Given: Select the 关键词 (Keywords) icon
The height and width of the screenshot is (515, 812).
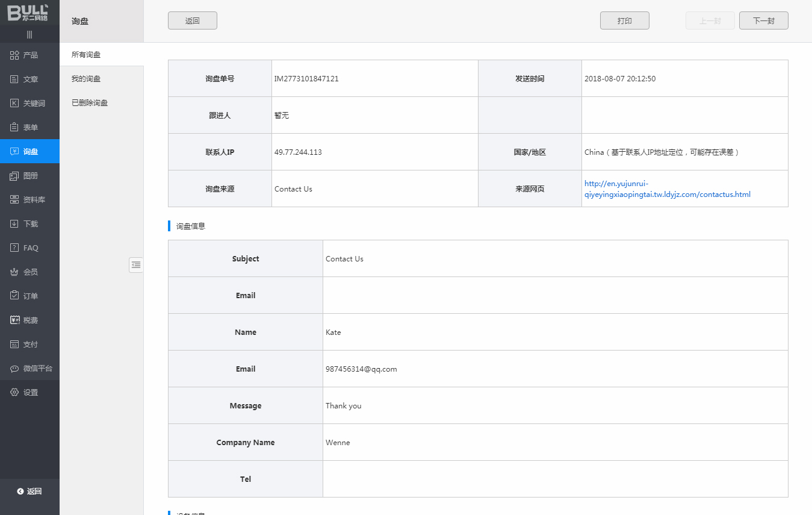Looking at the screenshot, I should [x=15, y=104].
